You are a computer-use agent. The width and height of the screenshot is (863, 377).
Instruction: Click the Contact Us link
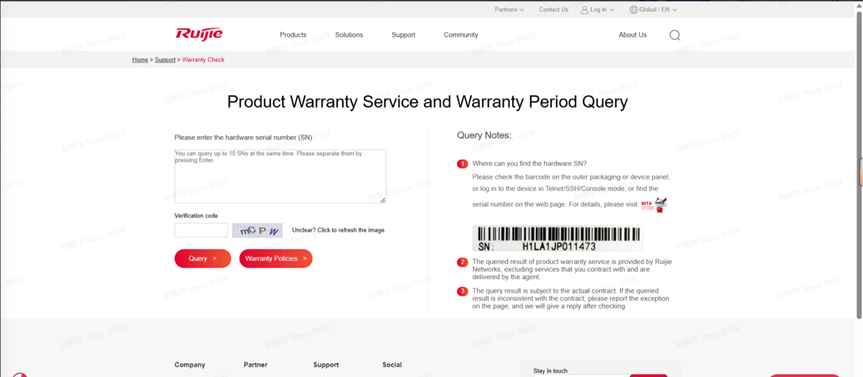(x=554, y=9)
